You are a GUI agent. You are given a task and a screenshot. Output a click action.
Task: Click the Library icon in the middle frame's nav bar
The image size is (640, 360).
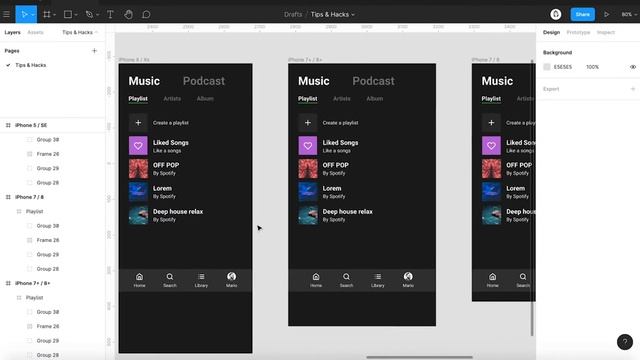(378, 277)
